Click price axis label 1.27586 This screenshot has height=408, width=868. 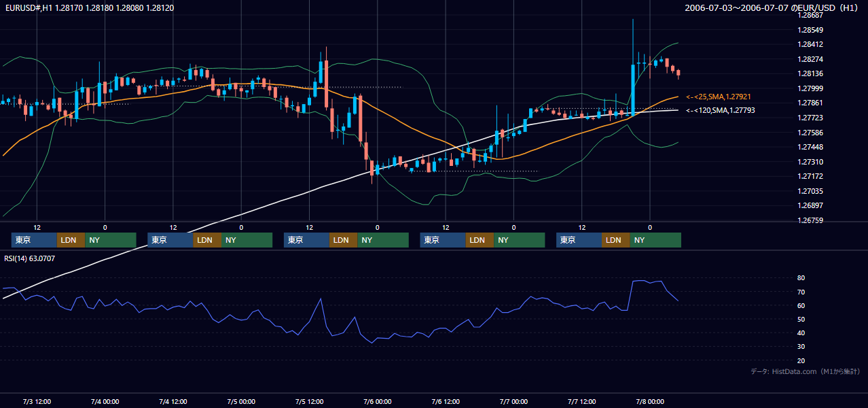coord(809,133)
